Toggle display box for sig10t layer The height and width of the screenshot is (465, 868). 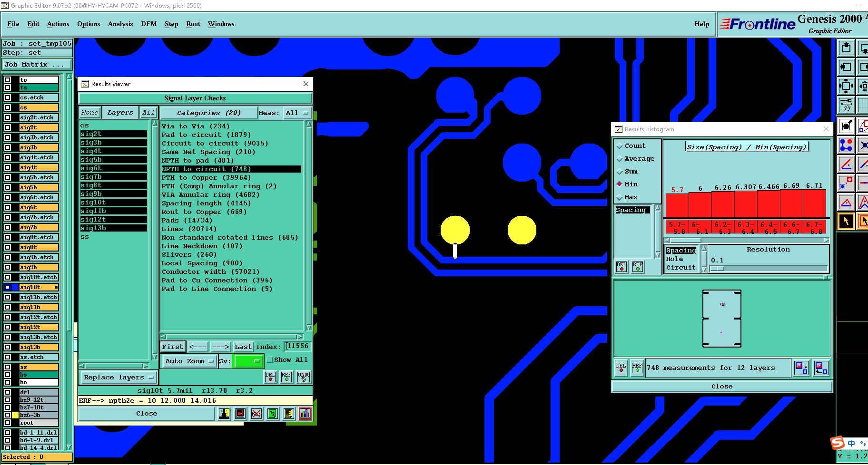click(x=8, y=287)
